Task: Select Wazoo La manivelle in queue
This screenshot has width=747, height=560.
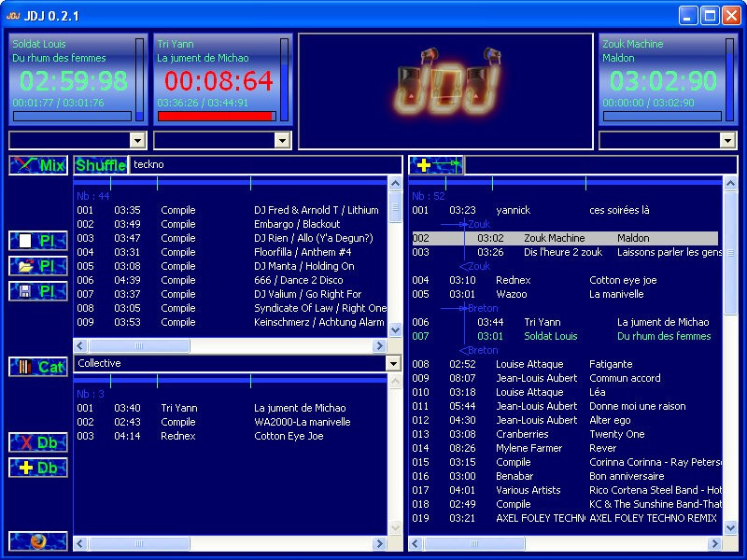Action: [566, 294]
